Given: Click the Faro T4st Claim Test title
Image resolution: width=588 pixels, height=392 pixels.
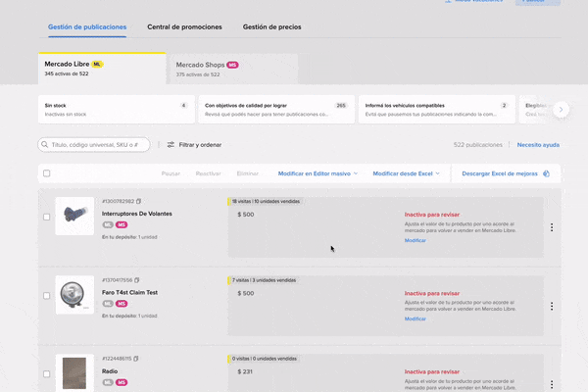Looking at the screenshot, I should [129, 293].
